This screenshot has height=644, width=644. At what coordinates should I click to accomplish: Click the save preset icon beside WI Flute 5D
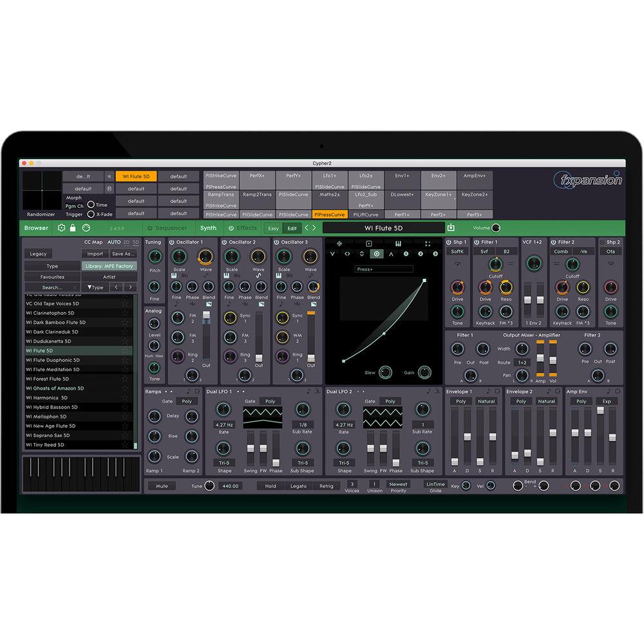(451, 228)
